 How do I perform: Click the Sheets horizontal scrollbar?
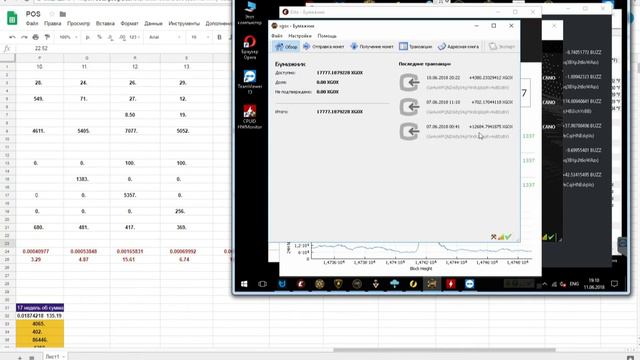click(444, 350)
